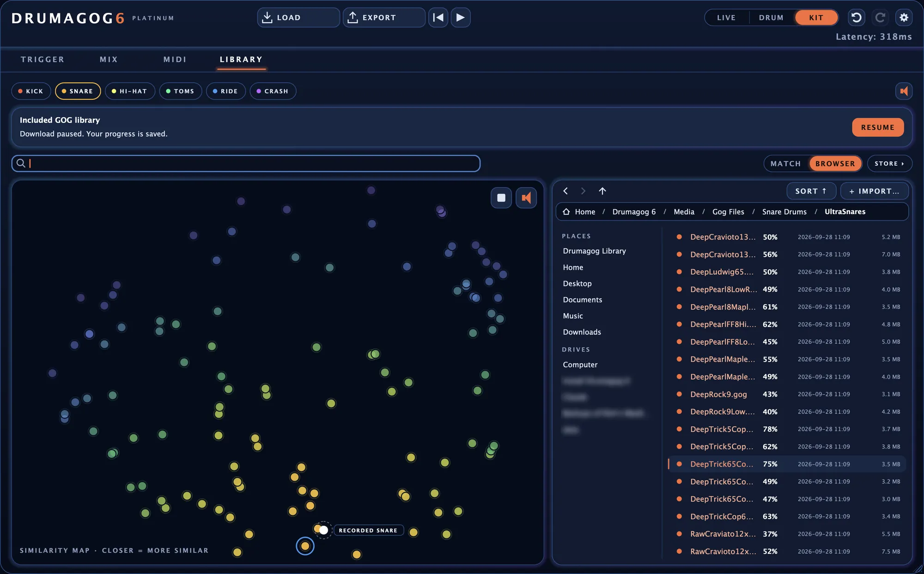Select the Library tab
The image size is (924, 574).
[241, 59]
